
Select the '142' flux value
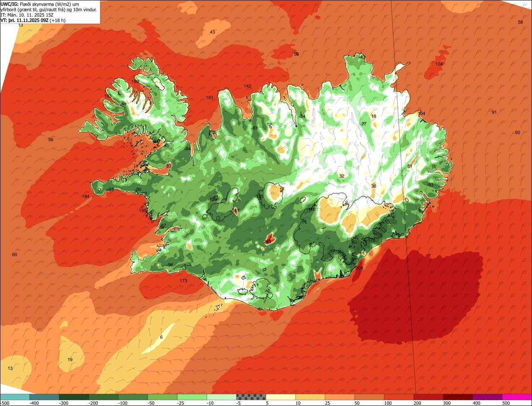pyautogui.click(x=247, y=86)
